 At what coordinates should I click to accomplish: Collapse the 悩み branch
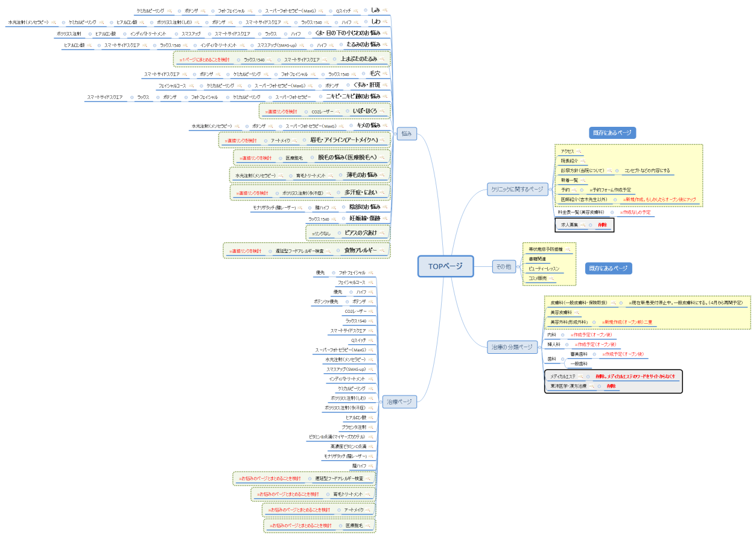(x=393, y=133)
